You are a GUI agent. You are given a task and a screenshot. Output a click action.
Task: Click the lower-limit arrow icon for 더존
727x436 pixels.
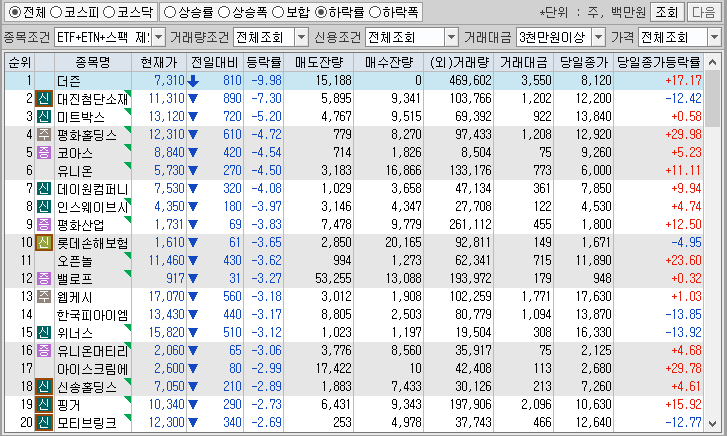(193, 81)
